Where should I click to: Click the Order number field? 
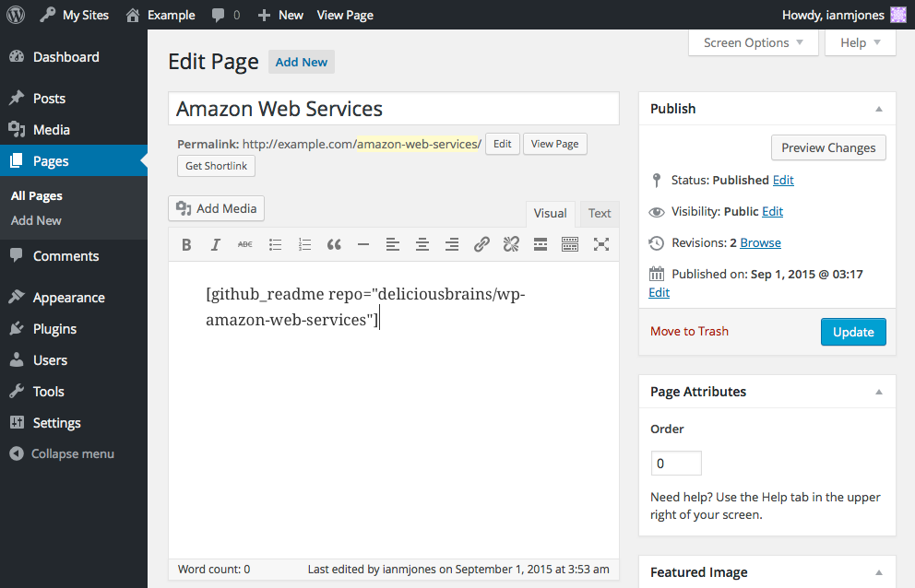click(676, 464)
